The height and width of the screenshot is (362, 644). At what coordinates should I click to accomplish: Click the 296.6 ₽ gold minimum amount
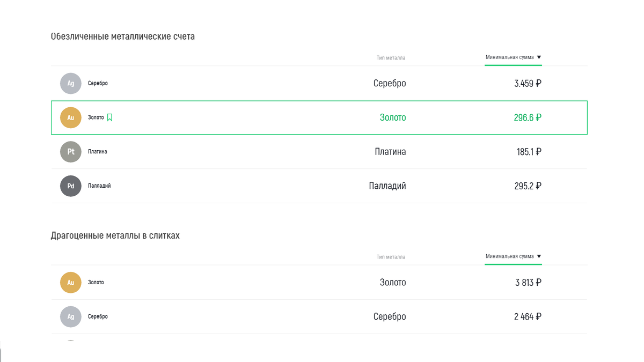527,117
